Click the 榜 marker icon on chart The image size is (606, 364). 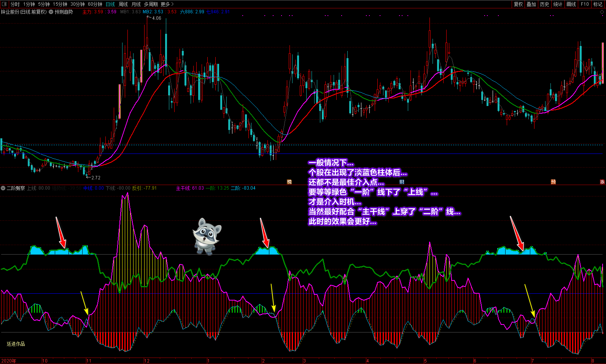tap(289, 182)
